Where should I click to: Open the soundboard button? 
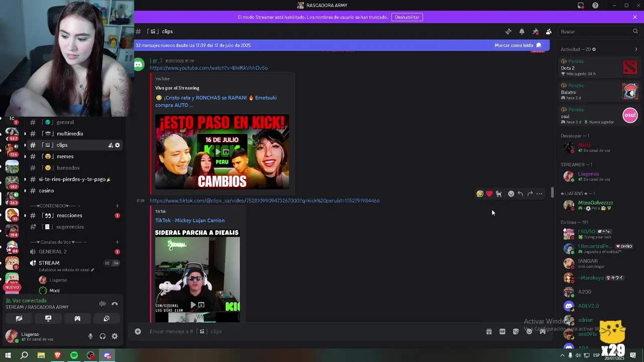click(107, 318)
